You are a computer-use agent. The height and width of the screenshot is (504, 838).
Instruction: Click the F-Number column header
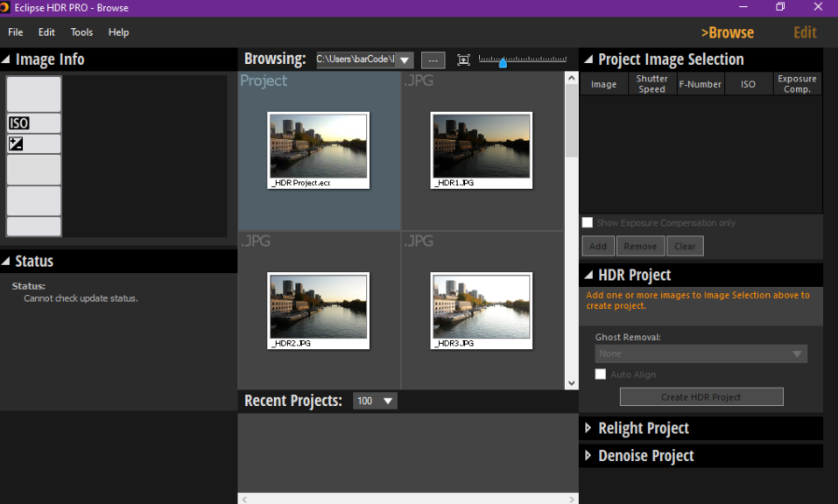coord(701,84)
